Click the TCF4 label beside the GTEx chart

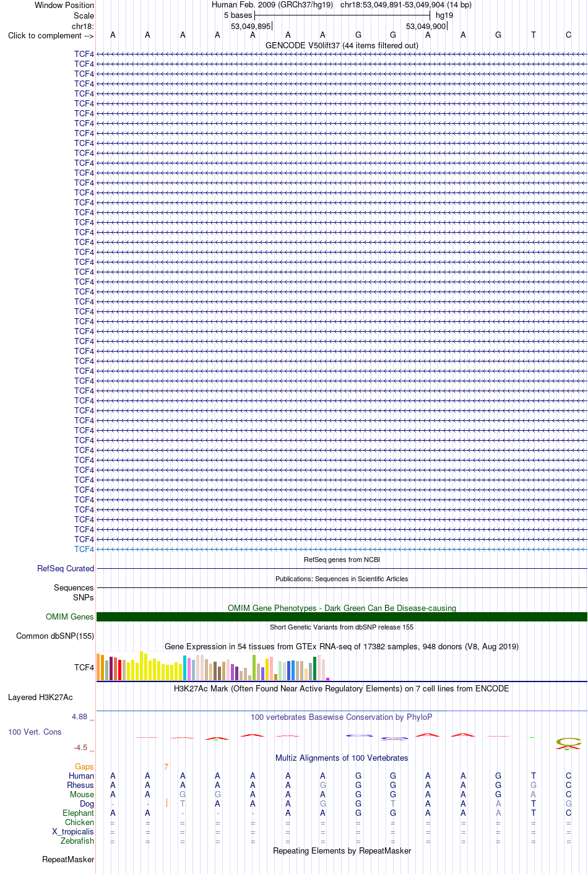tap(84, 667)
